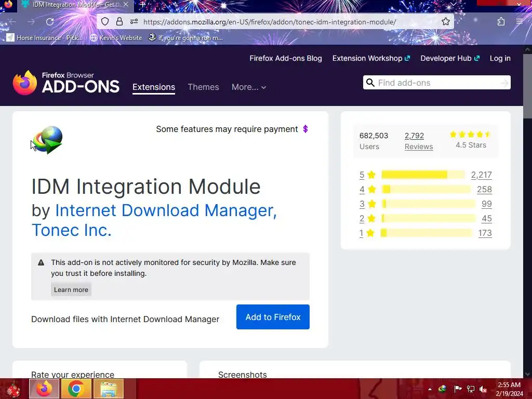Click the page vertical scrollbar thumb
Image resolution: width=532 pixels, height=399 pixels.
[x=527, y=87]
